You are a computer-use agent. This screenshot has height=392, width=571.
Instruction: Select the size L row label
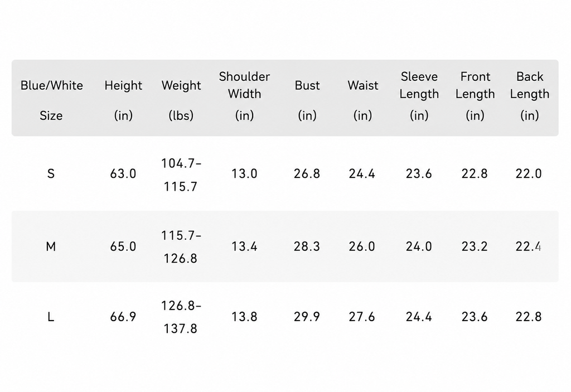51,317
